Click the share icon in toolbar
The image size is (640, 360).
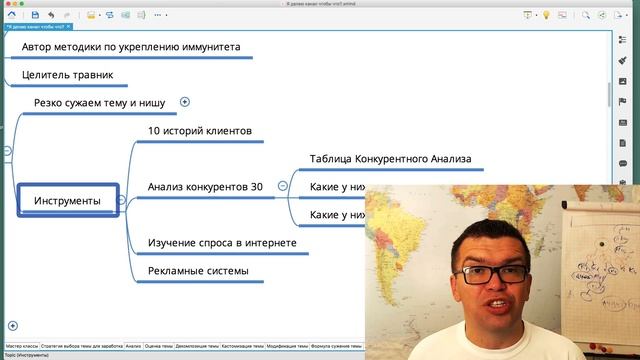pos(602,15)
